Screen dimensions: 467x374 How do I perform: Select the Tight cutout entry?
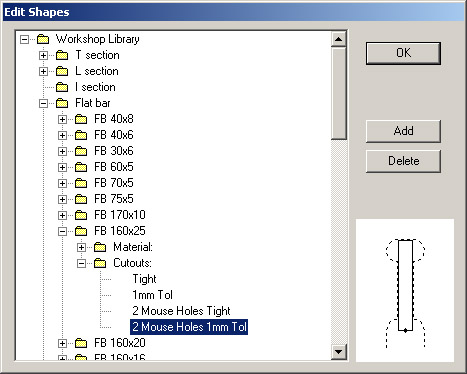point(144,279)
